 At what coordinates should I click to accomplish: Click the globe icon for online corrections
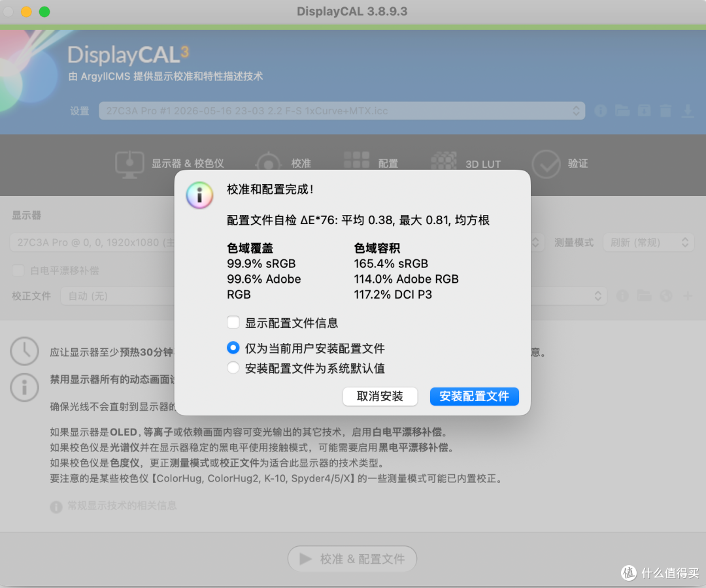(x=666, y=296)
